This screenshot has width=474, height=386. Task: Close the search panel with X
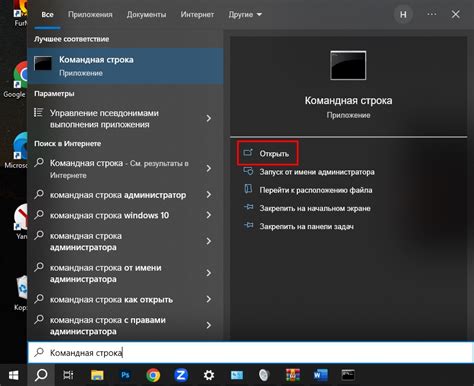pos(455,14)
